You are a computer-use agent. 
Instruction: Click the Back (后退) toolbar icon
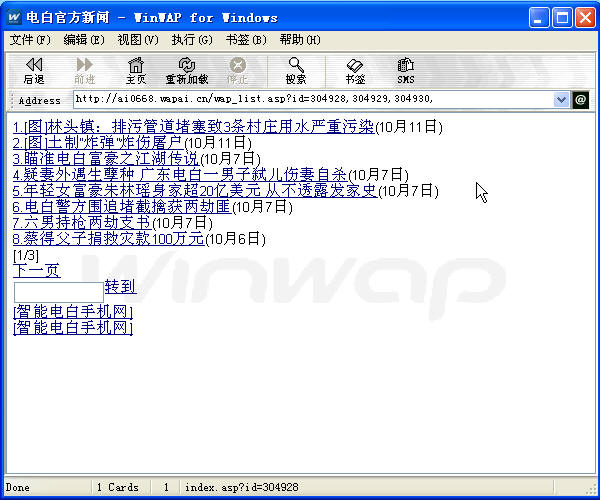click(x=33, y=69)
